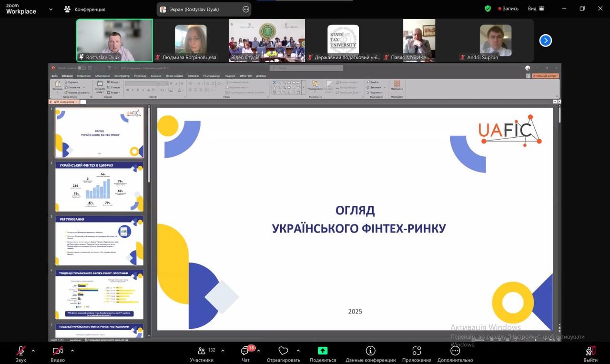610x364 pixels.
Task: Open the Приложения apps icon
Action: click(x=417, y=351)
